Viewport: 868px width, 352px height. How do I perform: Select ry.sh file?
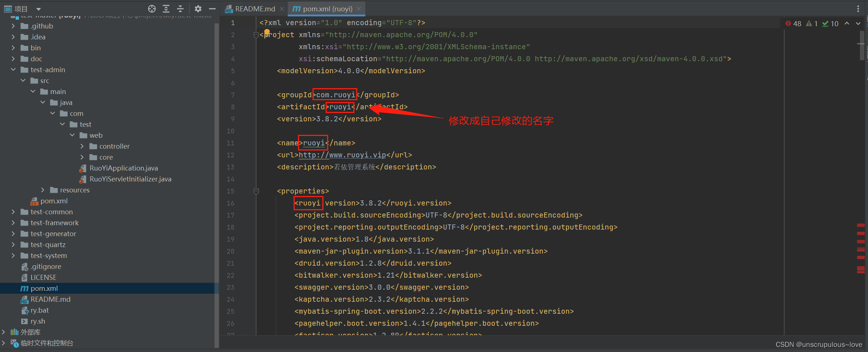coord(38,321)
